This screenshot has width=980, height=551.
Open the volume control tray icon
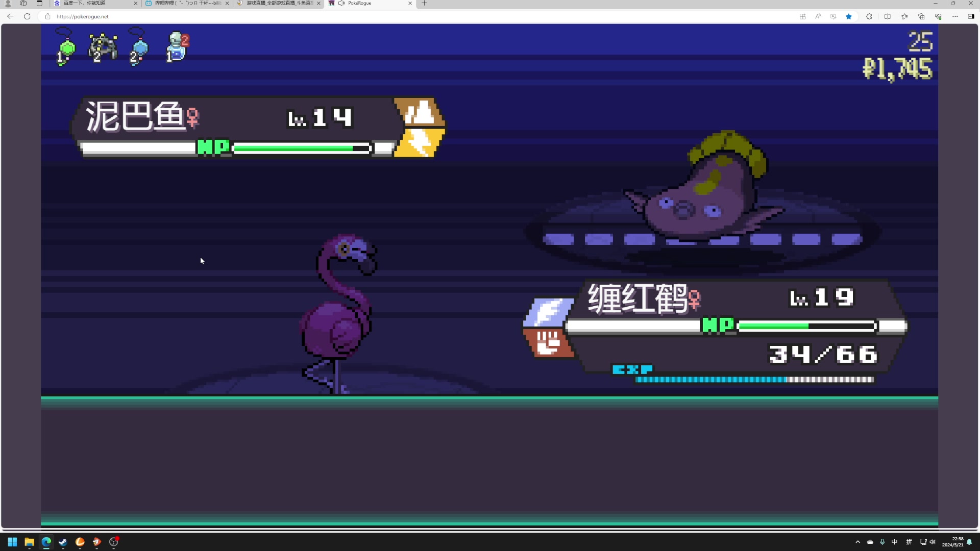tap(933, 542)
